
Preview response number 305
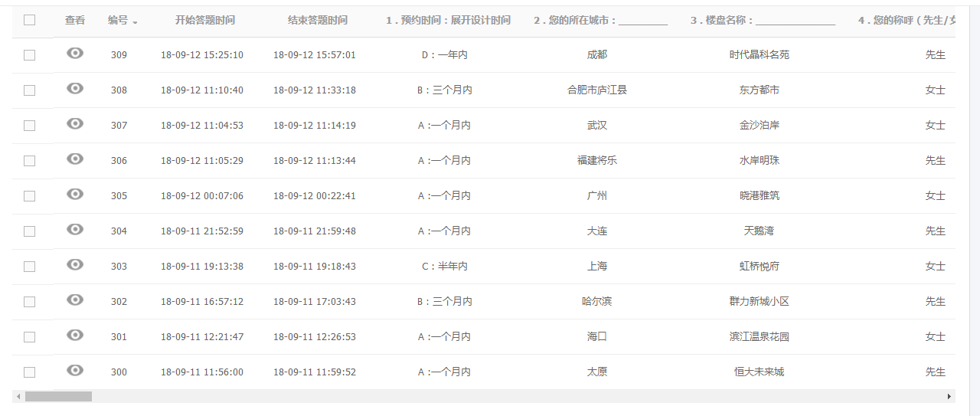tap(75, 194)
